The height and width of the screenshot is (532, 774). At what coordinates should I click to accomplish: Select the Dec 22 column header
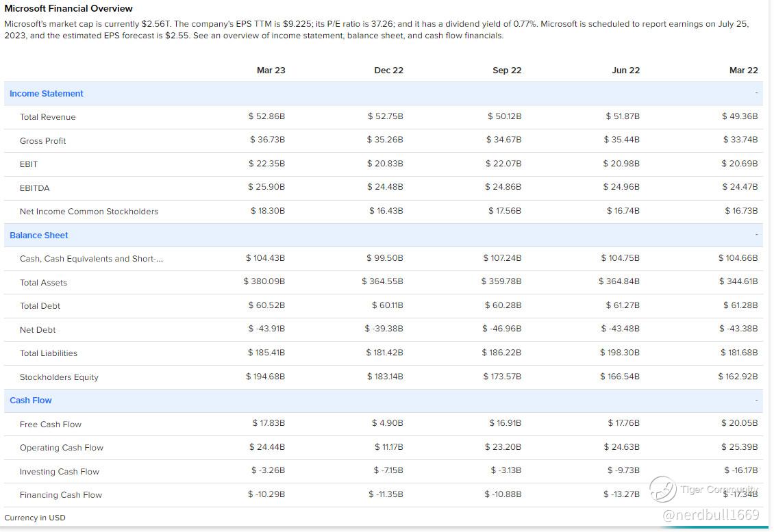tap(388, 71)
